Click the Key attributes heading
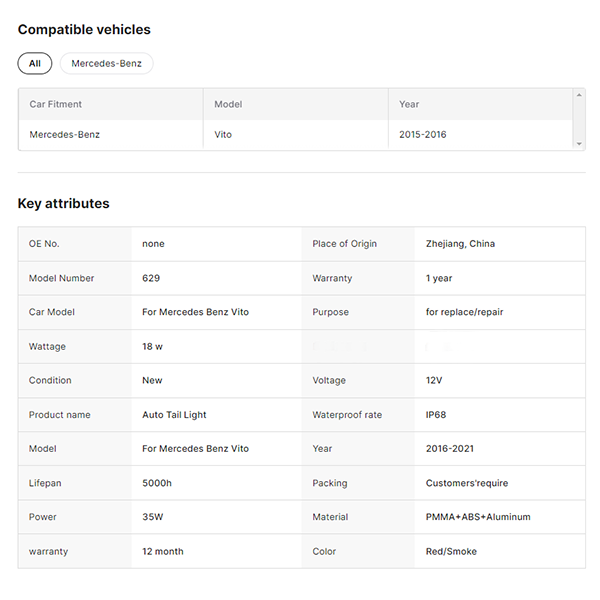The image size is (600, 600). click(x=64, y=204)
